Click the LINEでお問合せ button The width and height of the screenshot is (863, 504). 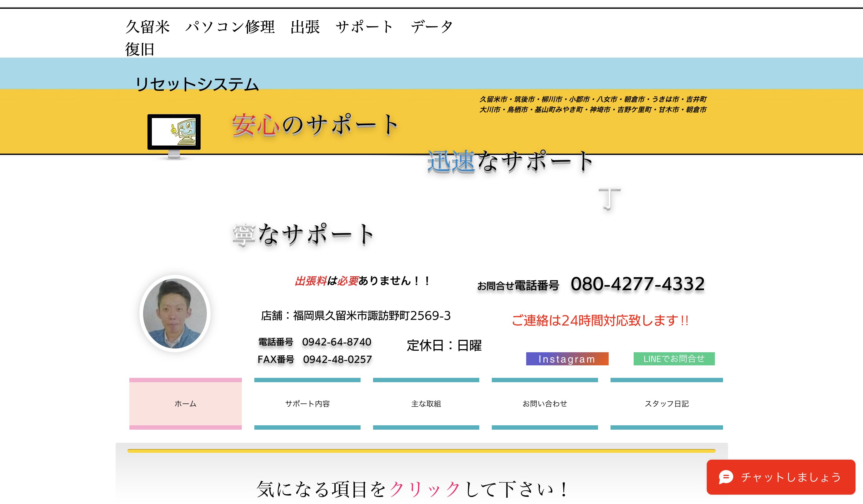[x=674, y=358]
